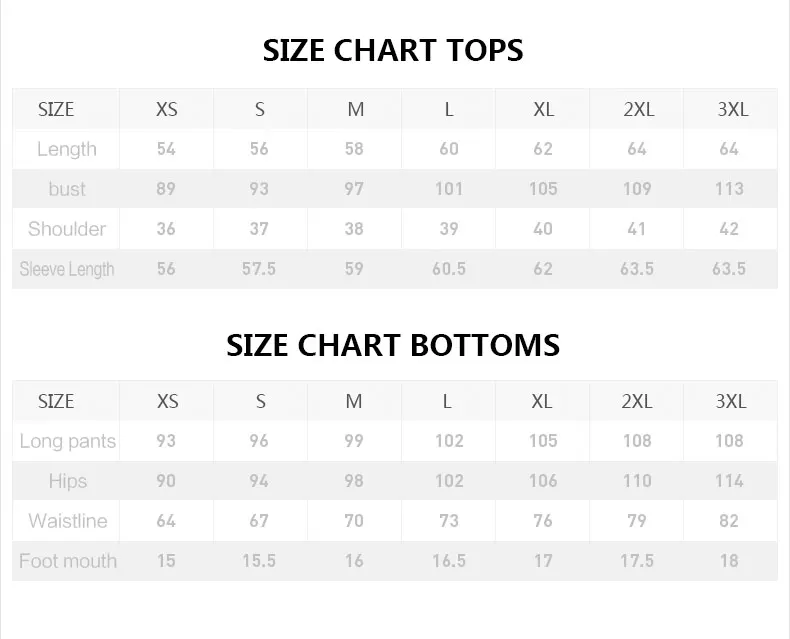The height and width of the screenshot is (639, 790).
Task: Click the Long pants row label
Action: tap(68, 441)
